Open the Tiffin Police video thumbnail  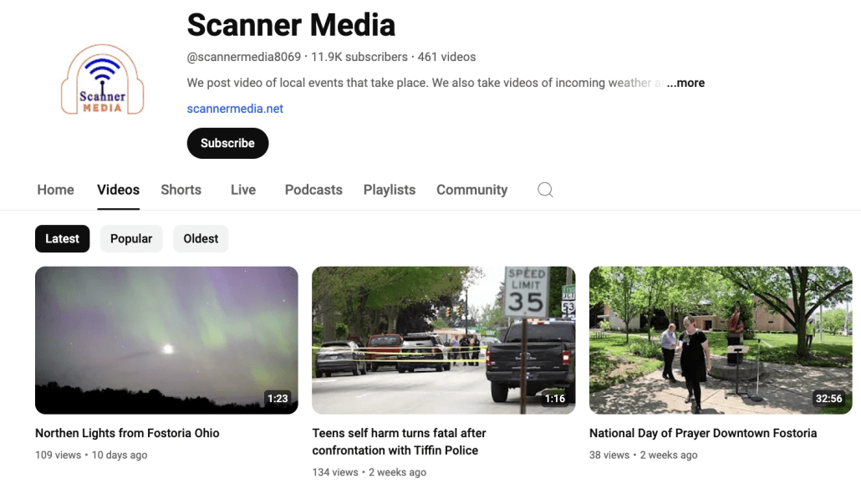click(x=444, y=340)
